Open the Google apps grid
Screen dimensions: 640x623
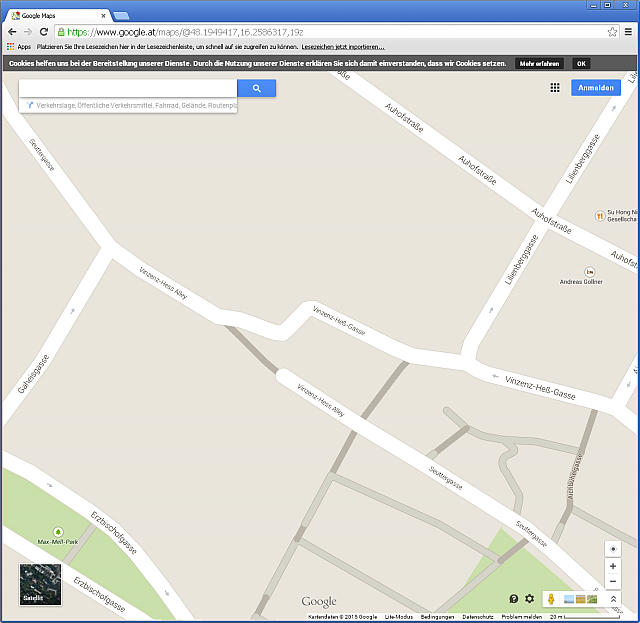click(555, 88)
